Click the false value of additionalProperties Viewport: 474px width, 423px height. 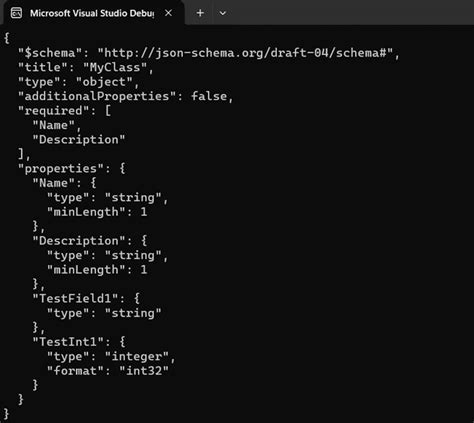[x=209, y=96]
